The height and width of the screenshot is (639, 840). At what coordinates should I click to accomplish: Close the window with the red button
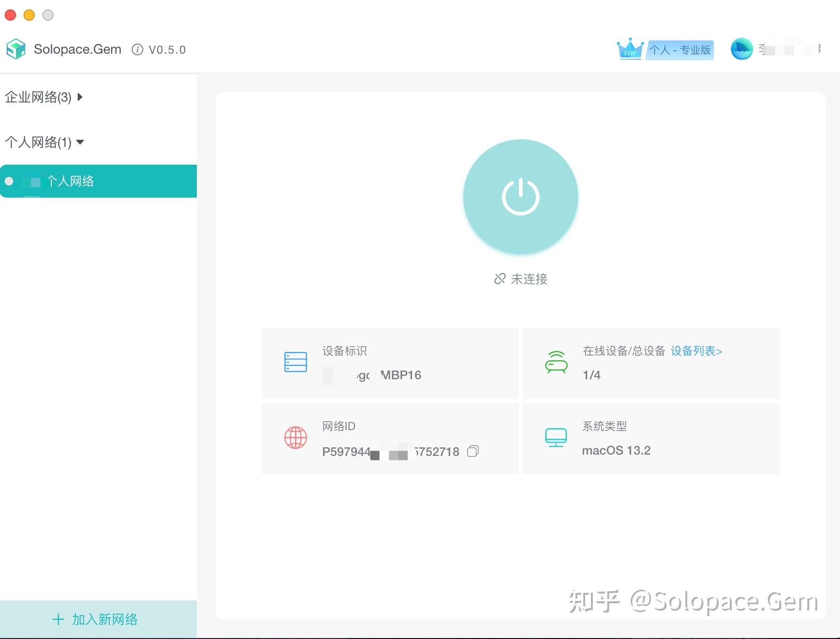(x=10, y=15)
